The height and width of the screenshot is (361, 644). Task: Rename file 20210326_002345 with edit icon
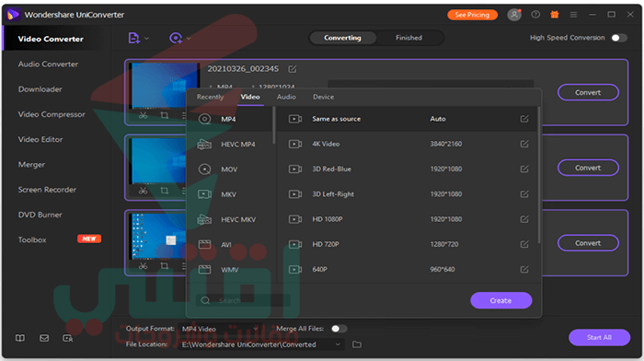coord(293,69)
